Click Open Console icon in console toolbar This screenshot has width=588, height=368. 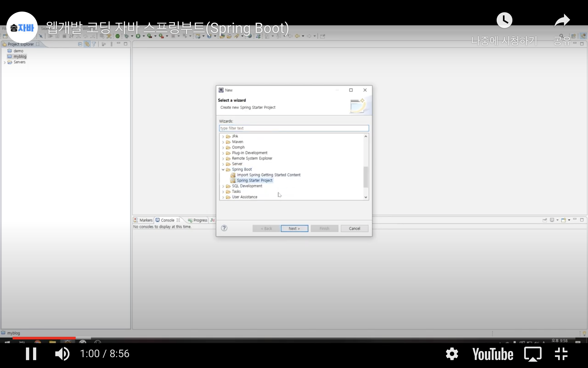[564, 220]
